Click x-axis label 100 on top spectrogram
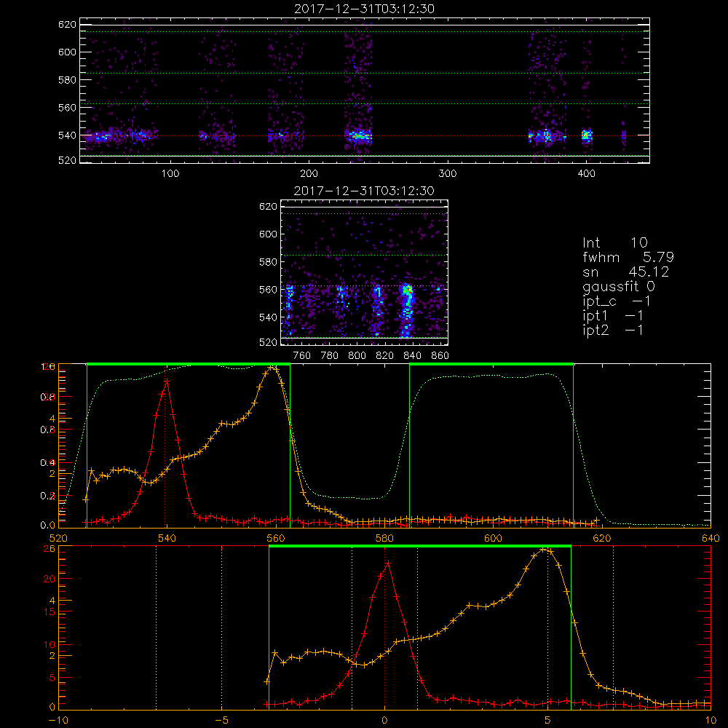This screenshot has height=728, width=728. click(x=170, y=174)
